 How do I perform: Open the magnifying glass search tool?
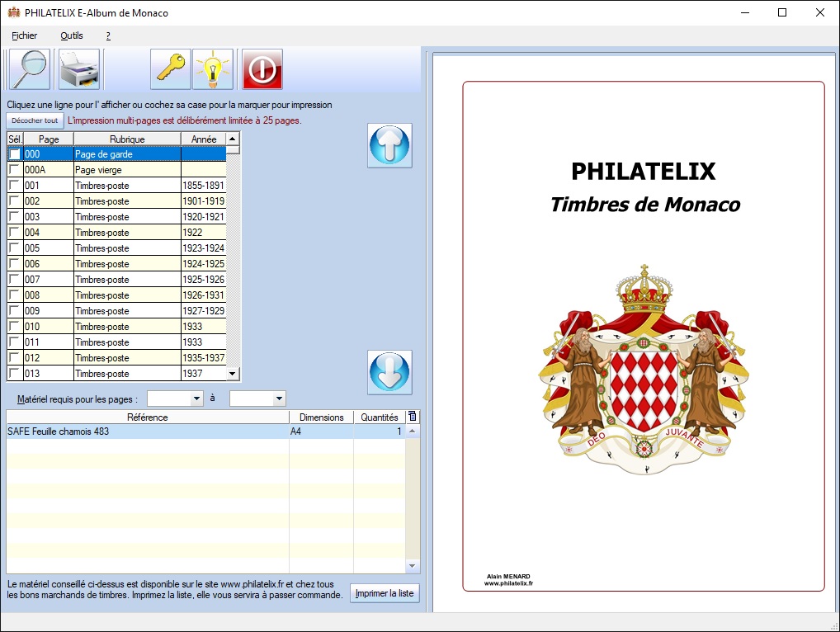pos(30,69)
